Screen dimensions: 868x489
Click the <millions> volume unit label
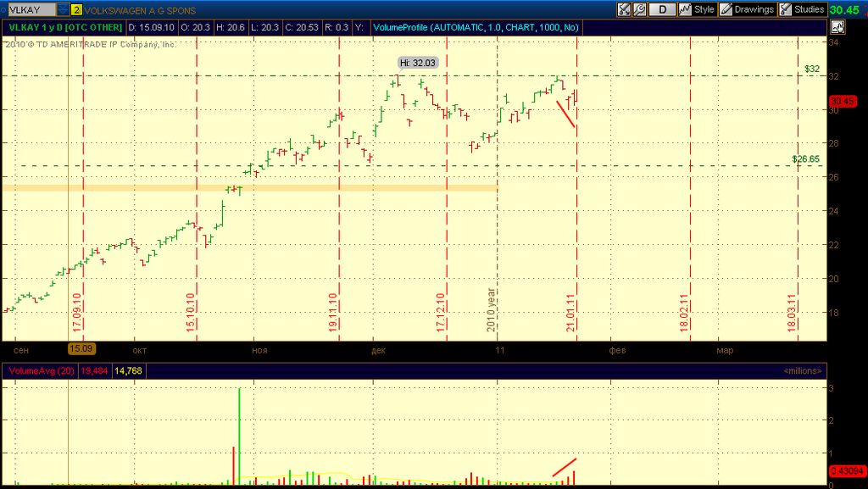coord(803,370)
